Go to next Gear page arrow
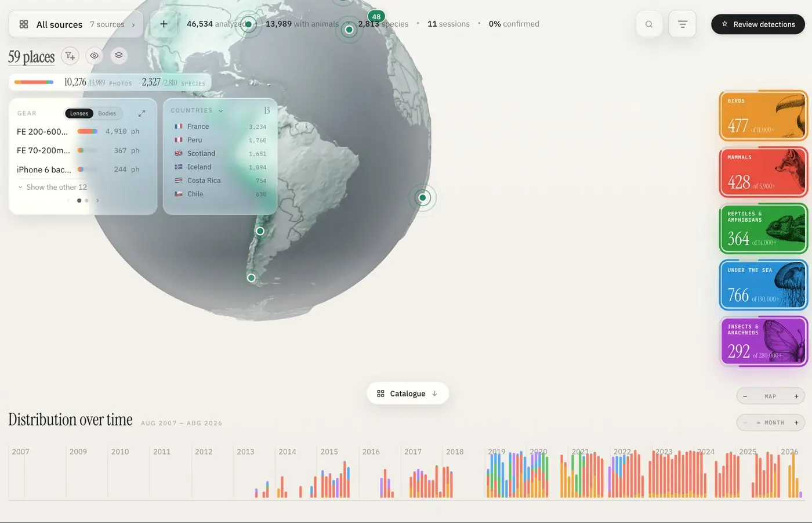 point(97,201)
